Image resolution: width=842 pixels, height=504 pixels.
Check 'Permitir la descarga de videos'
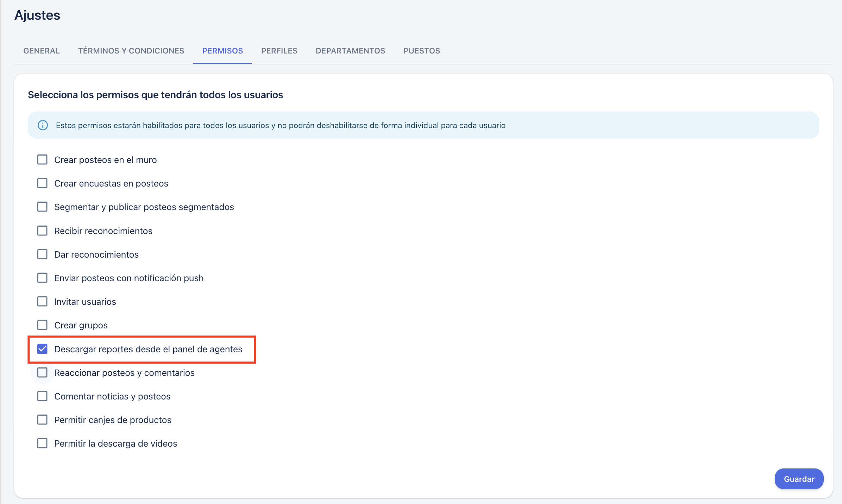click(x=42, y=443)
